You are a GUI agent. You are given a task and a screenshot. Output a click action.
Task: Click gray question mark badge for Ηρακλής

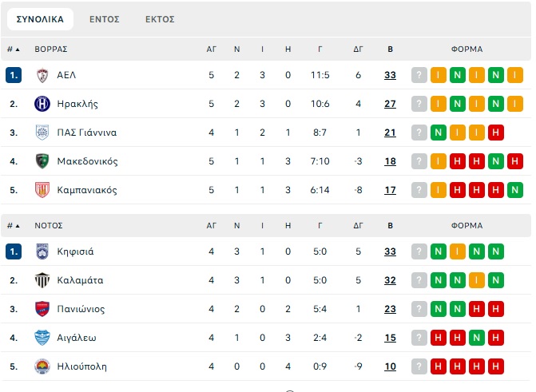point(419,104)
